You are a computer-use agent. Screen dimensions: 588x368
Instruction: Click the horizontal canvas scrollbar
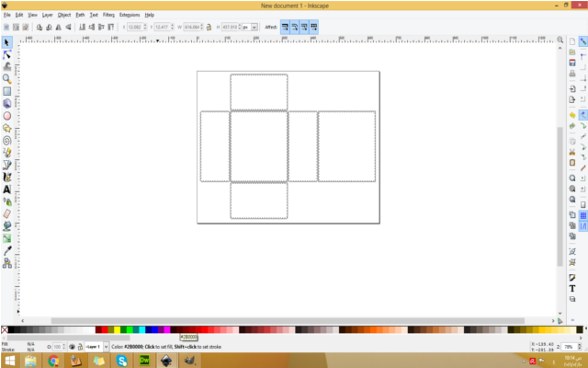[288, 321]
